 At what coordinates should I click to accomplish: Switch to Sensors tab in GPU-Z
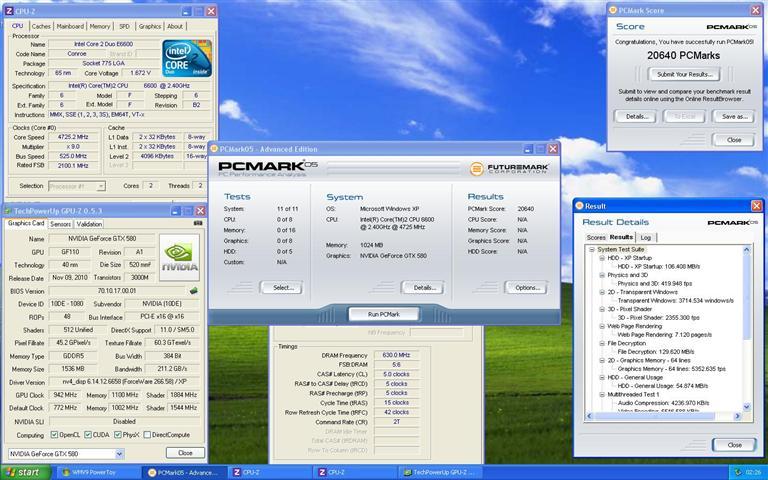click(61, 224)
